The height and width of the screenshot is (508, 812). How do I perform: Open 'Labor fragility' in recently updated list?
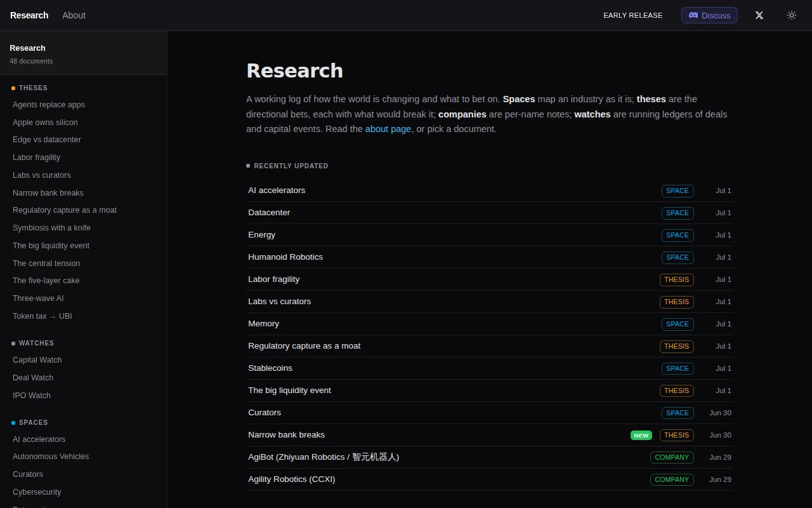[x=489, y=279]
